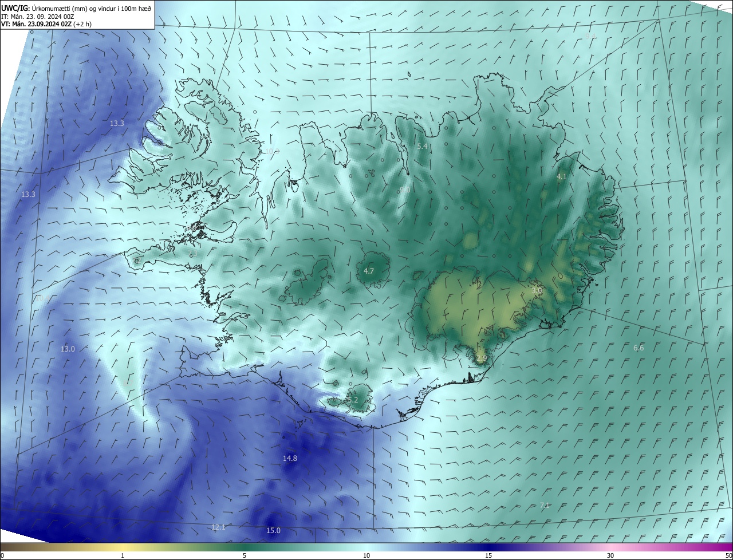Image resolution: width=733 pixels, height=560 pixels.
Task: Click the colorbar tick label 10
Action: click(366, 555)
